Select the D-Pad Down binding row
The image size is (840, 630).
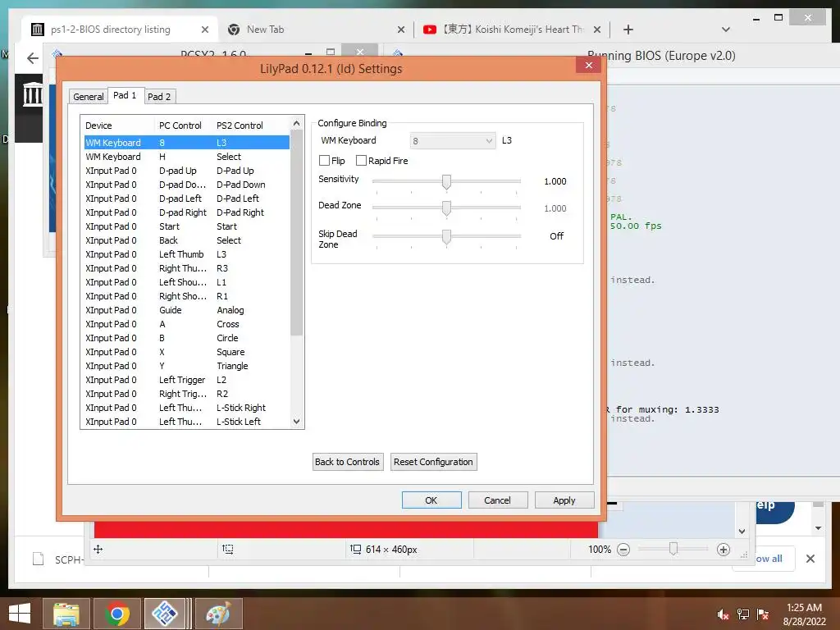186,185
